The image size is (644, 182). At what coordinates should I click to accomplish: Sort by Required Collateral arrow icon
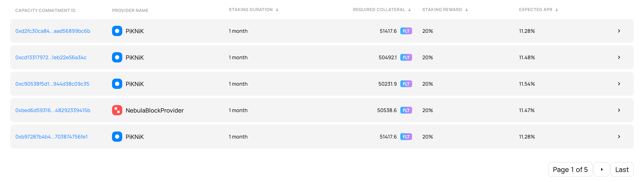coord(410,10)
